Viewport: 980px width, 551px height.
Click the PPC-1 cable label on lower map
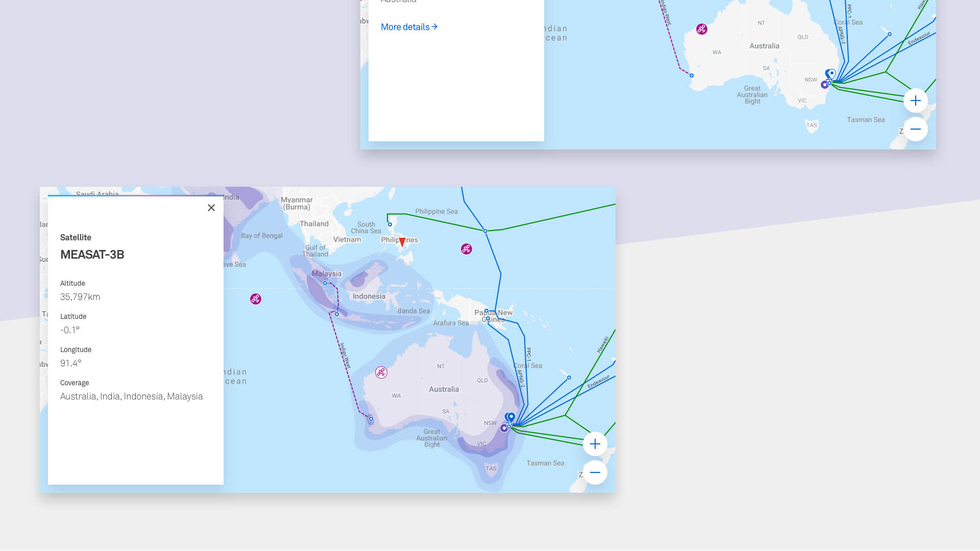(529, 355)
